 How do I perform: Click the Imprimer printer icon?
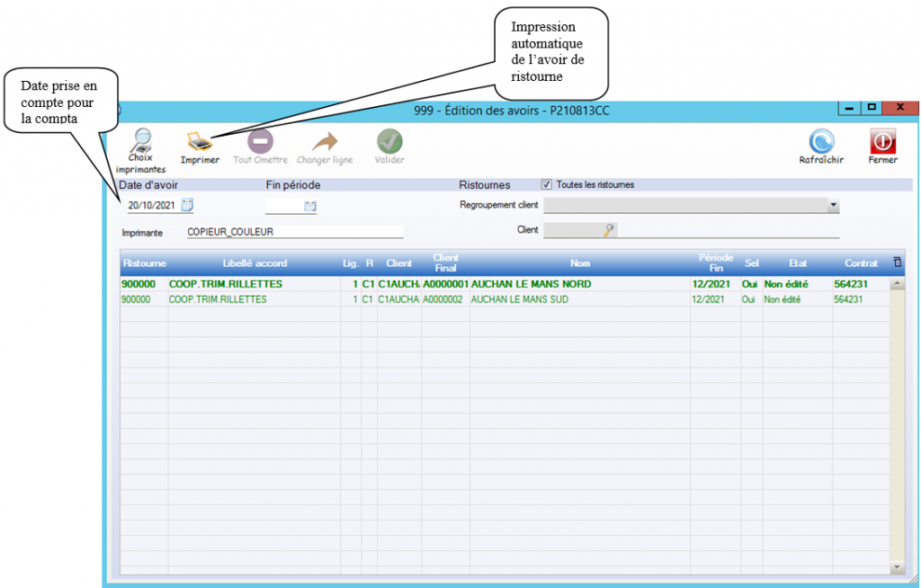coord(200,143)
